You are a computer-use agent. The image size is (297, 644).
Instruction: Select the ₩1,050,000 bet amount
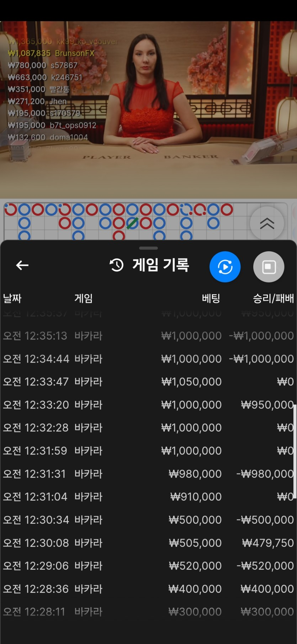(x=191, y=382)
